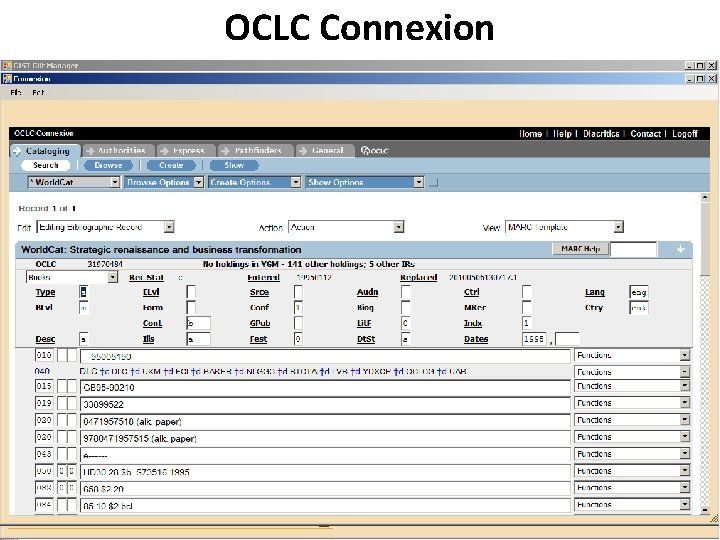
Task: Click the input field beside MARC Help
Action: click(633, 249)
